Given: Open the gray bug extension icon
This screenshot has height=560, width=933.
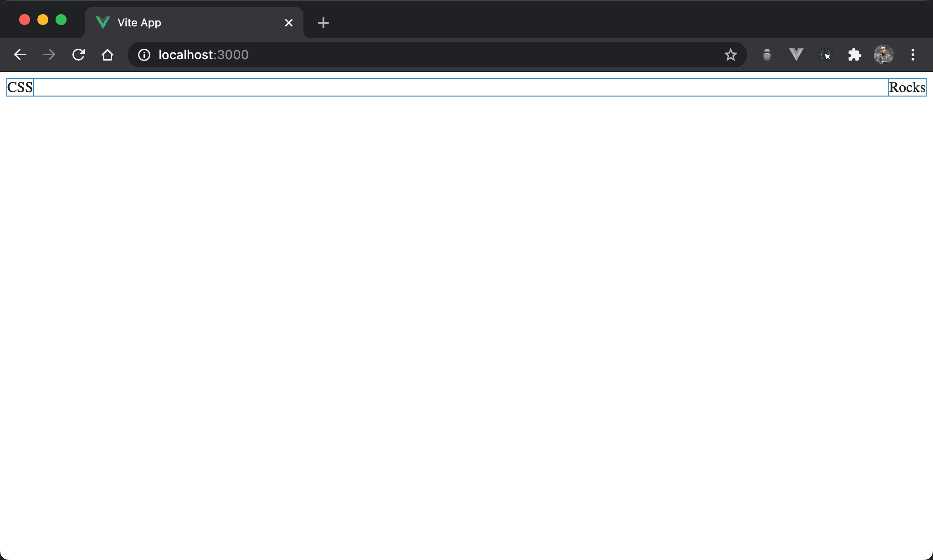Looking at the screenshot, I should pyautogui.click(x=767, y=55).
